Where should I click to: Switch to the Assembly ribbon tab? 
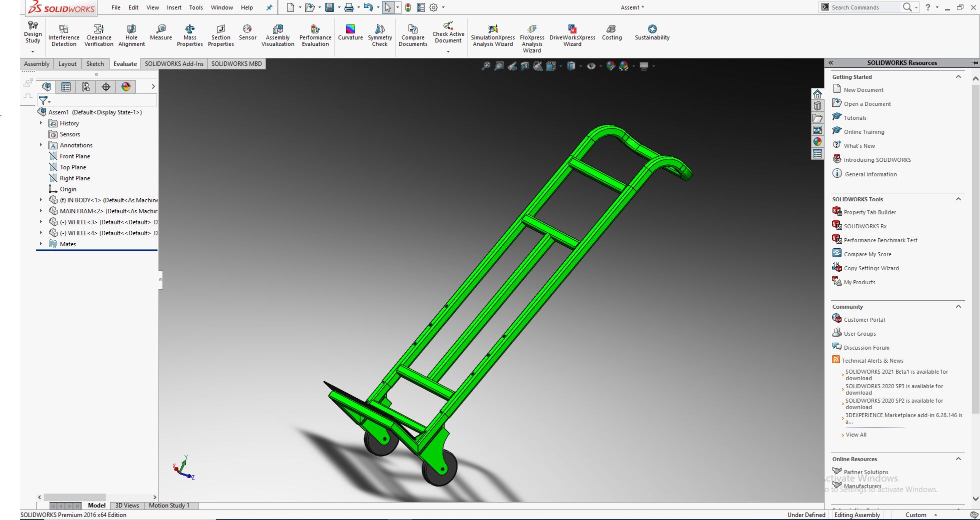(x=37, y=64)
